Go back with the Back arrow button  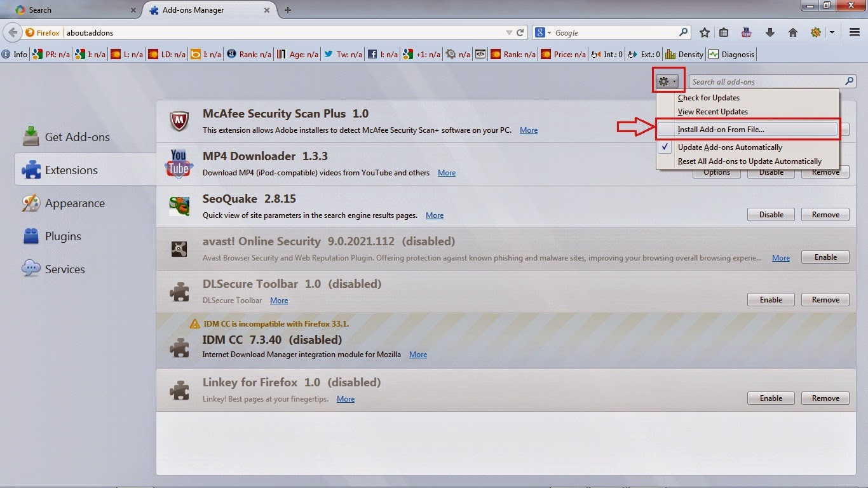pos(13,32)
